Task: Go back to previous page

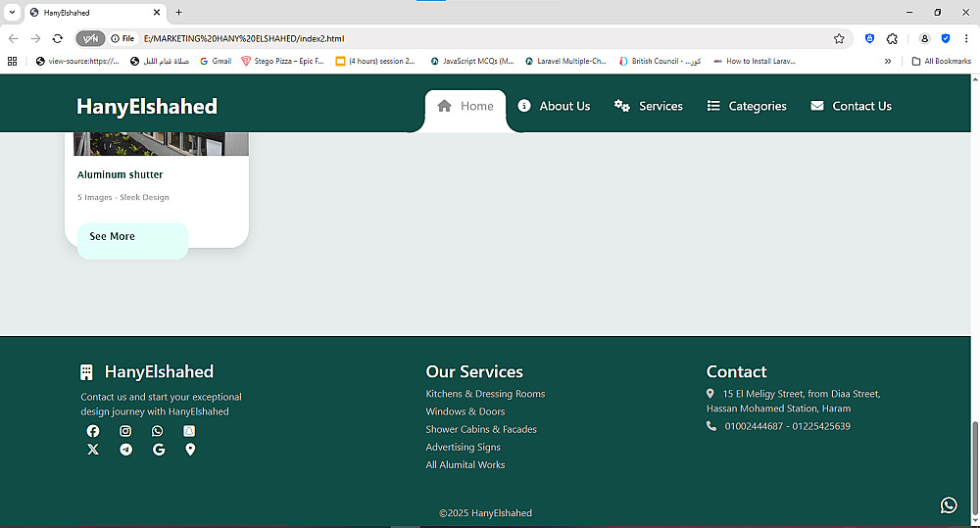Action: (13, 39)
